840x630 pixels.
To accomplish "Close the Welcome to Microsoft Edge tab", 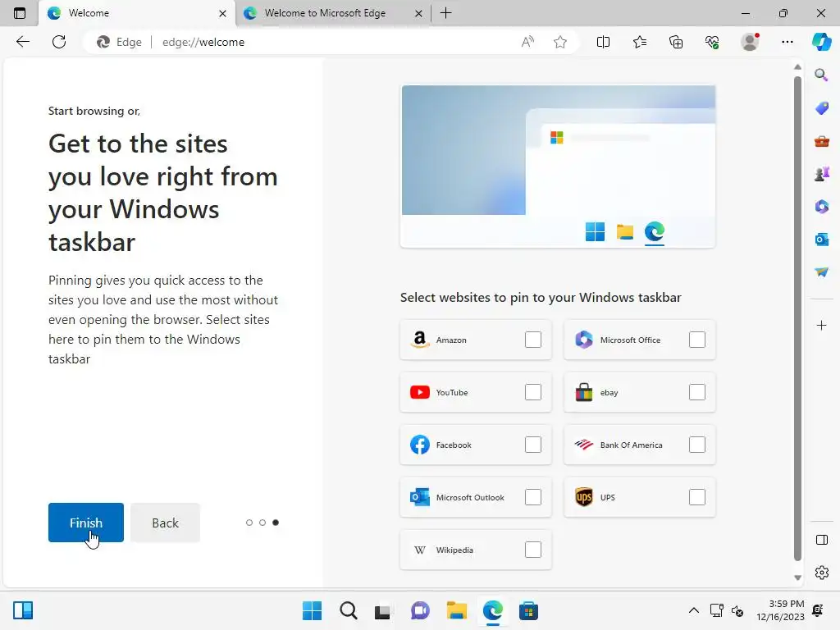I will point(419,13).
